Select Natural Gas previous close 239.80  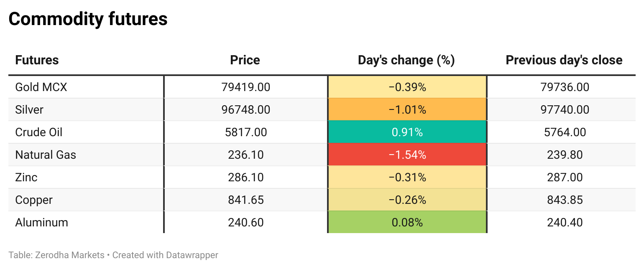pos(565,155)
